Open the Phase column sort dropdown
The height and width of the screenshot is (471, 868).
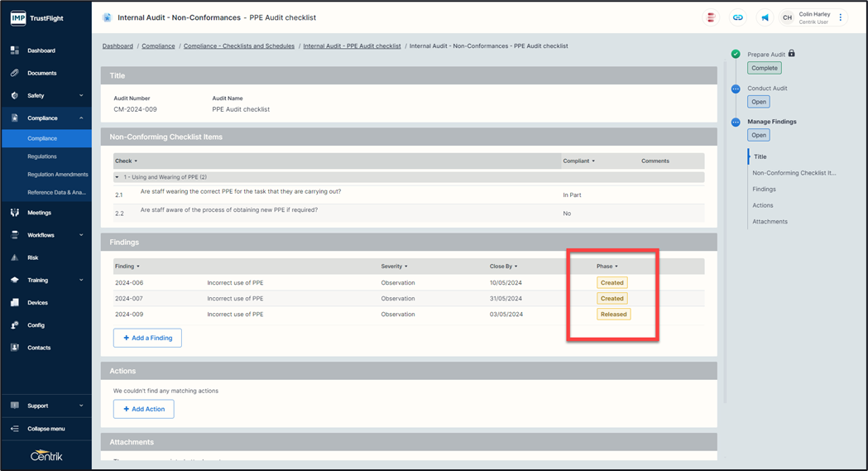(616, 267)
